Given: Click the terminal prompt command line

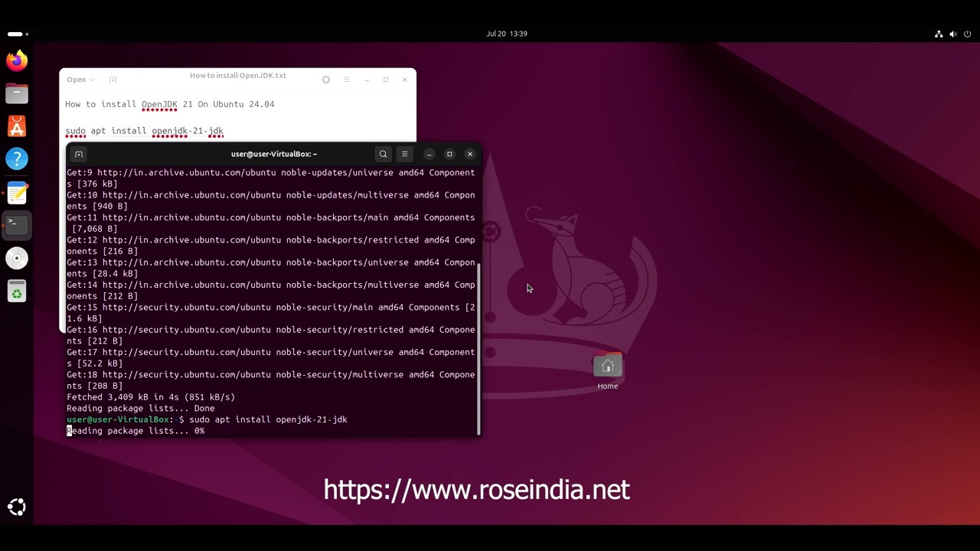Looking at the screenshot, I should (207, 419).
